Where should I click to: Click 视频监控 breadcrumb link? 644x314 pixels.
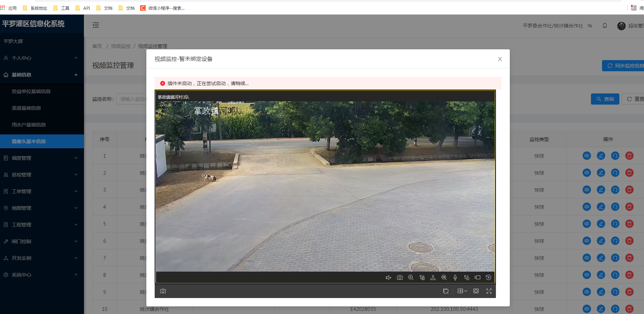point(121,46)
